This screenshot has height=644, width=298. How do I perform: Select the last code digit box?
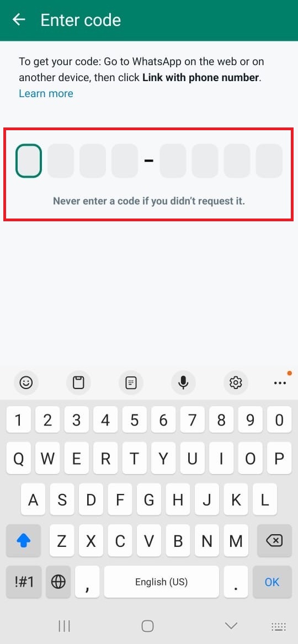pyautogui.click(x=269, y=161)
